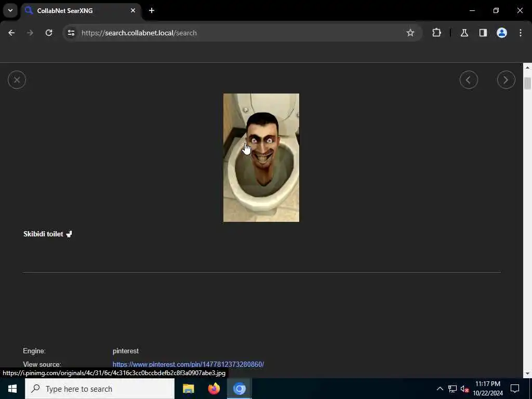Open the Chrome profile avatar
This screenshot has height=399, width=532.
tap(501, 33)
